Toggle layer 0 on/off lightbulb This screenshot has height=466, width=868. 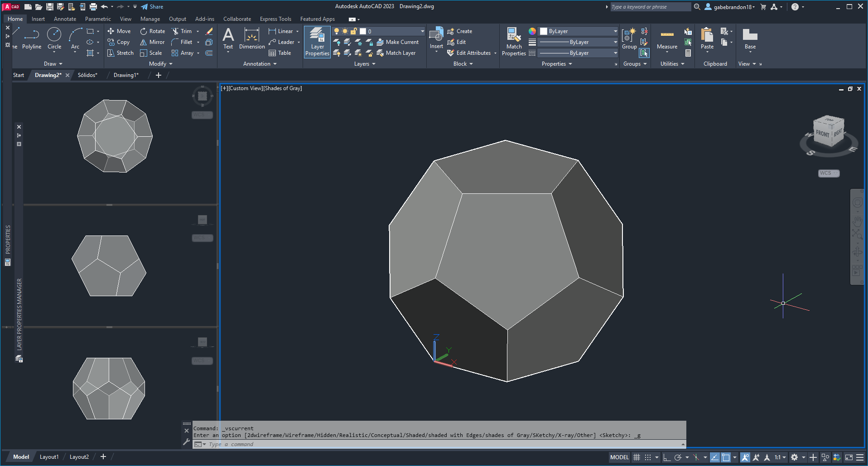tap(337, 31)
